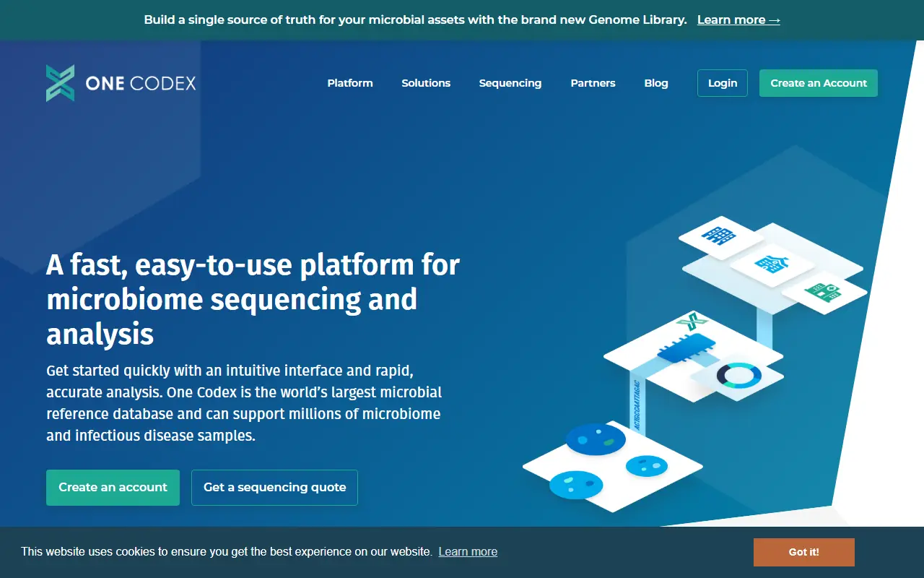Click the ONE CODEX wordmark text
The image size is (924, 578).
pos(141,84)
